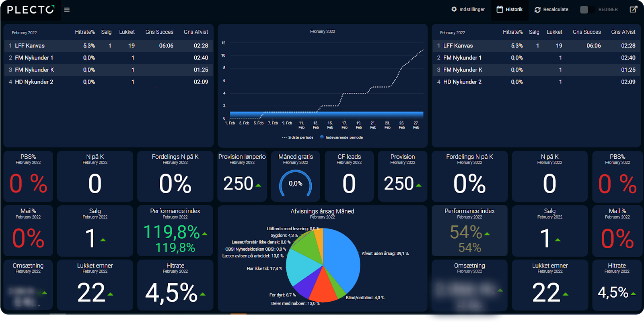Screen dimensions: 644x323
Task: Open dashboard in external window icon
Action: point(634,9)
